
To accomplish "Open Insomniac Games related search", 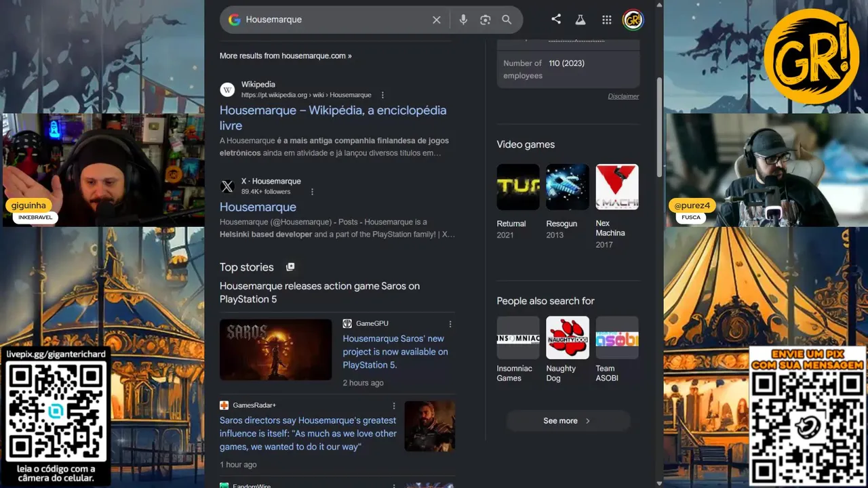I will [518, 350].
